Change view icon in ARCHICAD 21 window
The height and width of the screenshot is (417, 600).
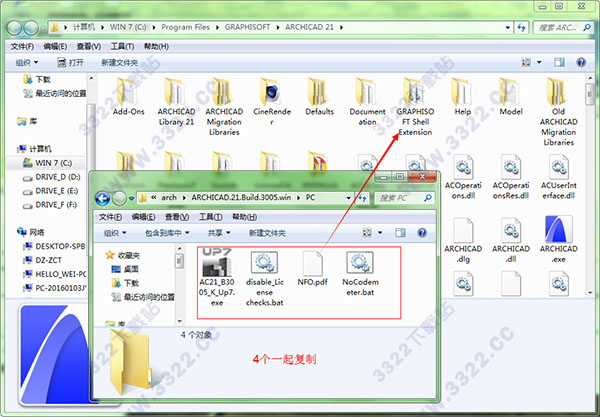[526, 62]
